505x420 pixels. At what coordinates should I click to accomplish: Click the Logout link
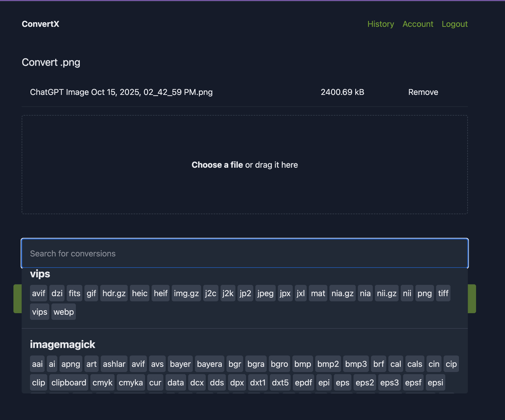pos(454,24)
